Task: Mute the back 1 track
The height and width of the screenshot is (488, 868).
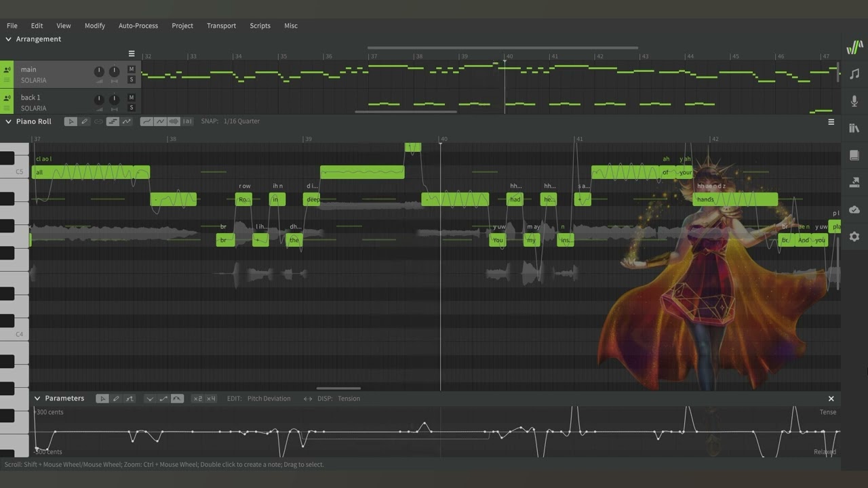Action: [132, 98]
